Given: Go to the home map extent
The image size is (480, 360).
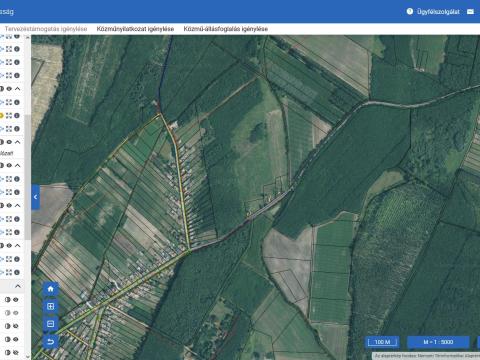Looking at the screenshot, I should point(51,289).
